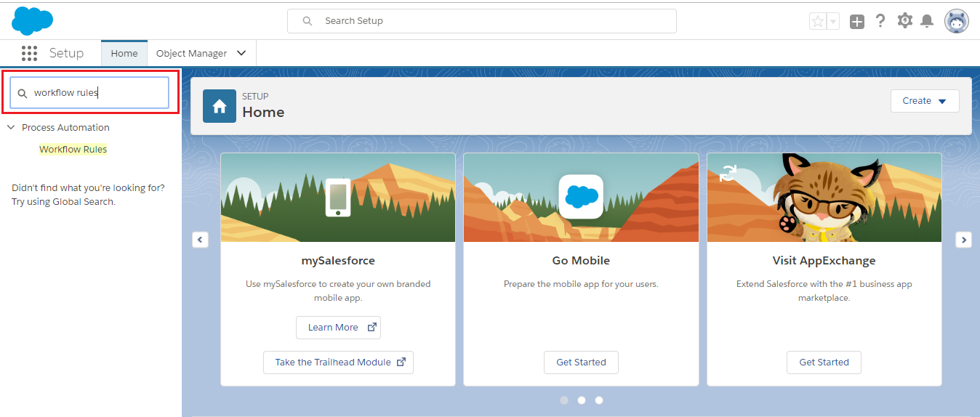Click the Setup Home house icon
Screen dimensions: 980x417
(220, 106)
